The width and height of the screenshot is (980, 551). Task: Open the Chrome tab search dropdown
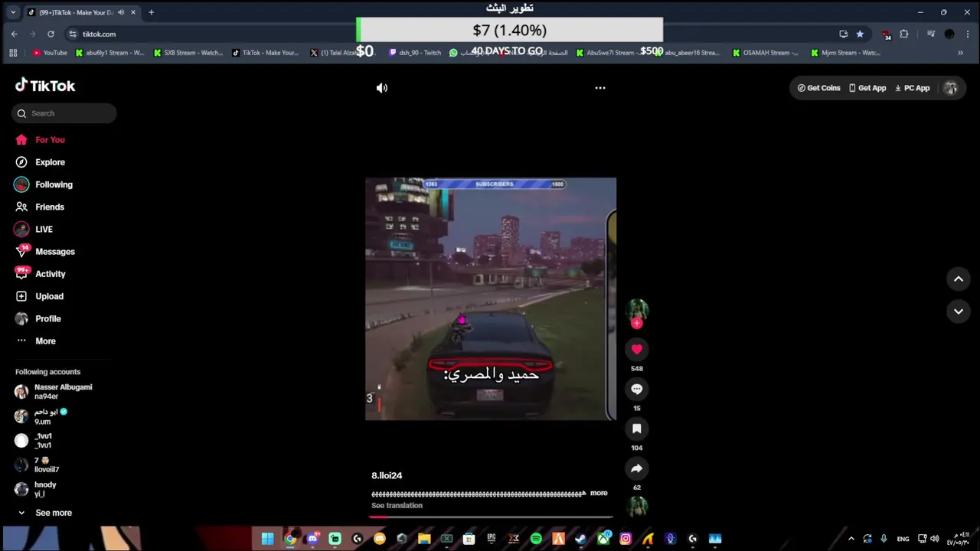coord(13,12)
